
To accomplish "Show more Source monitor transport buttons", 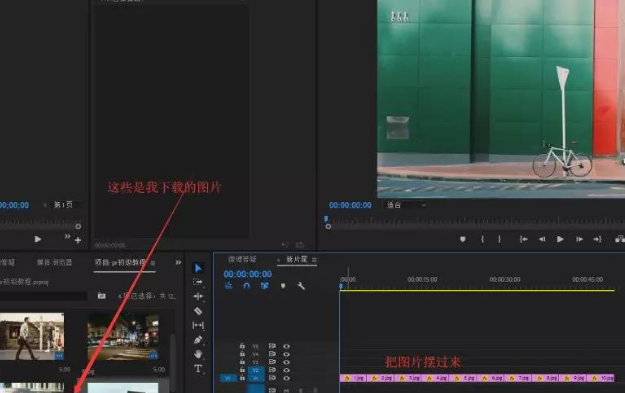I will (67, 236).
